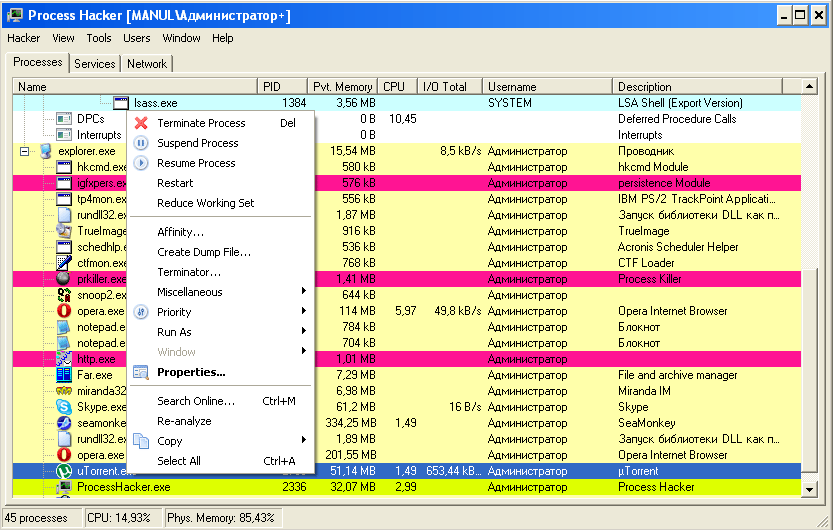Click the scrollbar down arrow
The image size is (833, 530).
coord(809,489)
